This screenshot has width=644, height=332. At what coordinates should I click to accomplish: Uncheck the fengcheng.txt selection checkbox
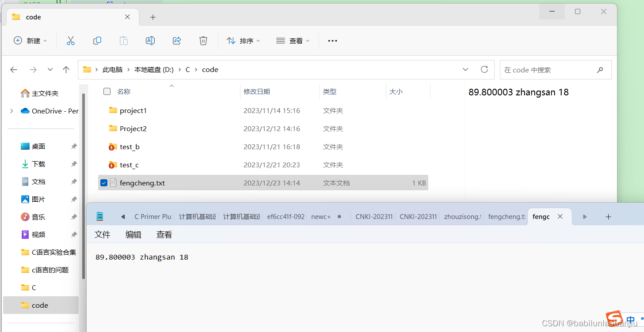point(103,182)
